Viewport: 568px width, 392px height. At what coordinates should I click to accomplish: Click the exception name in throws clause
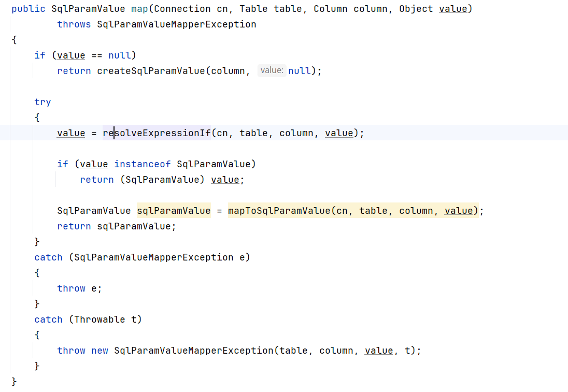pos(176,24)
